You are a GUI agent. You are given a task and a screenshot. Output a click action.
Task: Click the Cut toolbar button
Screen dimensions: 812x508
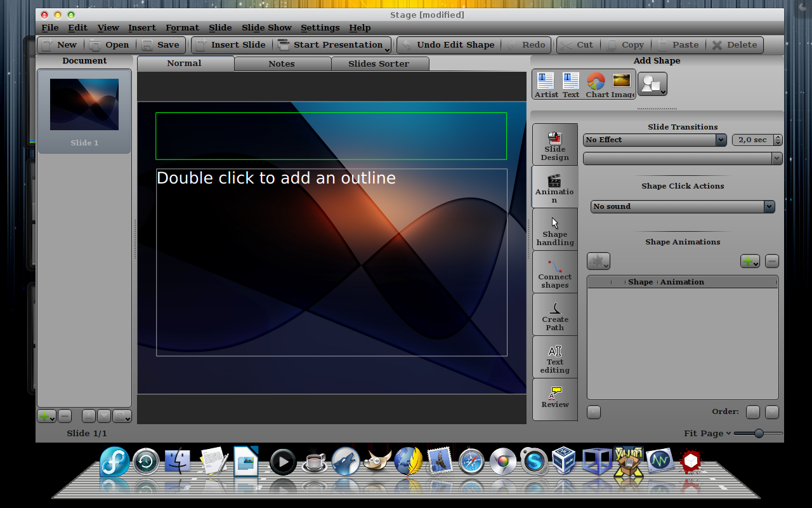coord(577,45)
